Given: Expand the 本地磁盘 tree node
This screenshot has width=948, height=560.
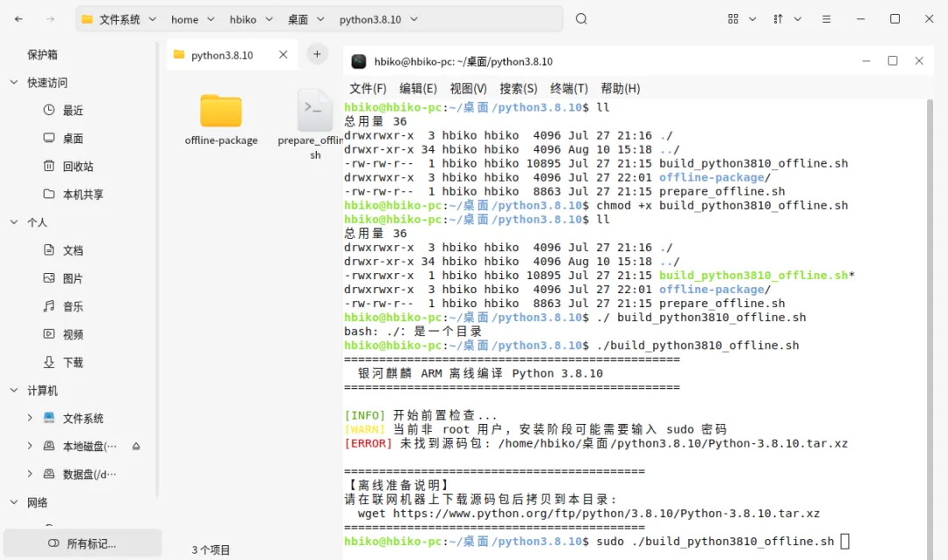Looking at the screenshot, I should [30, 446].
